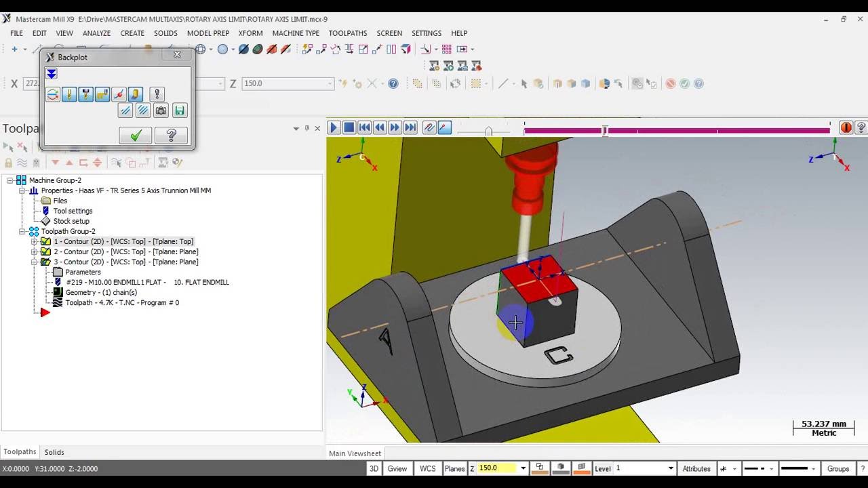Toggle run mode in playback bar
The image size is (868, 488).
[445, 127]
